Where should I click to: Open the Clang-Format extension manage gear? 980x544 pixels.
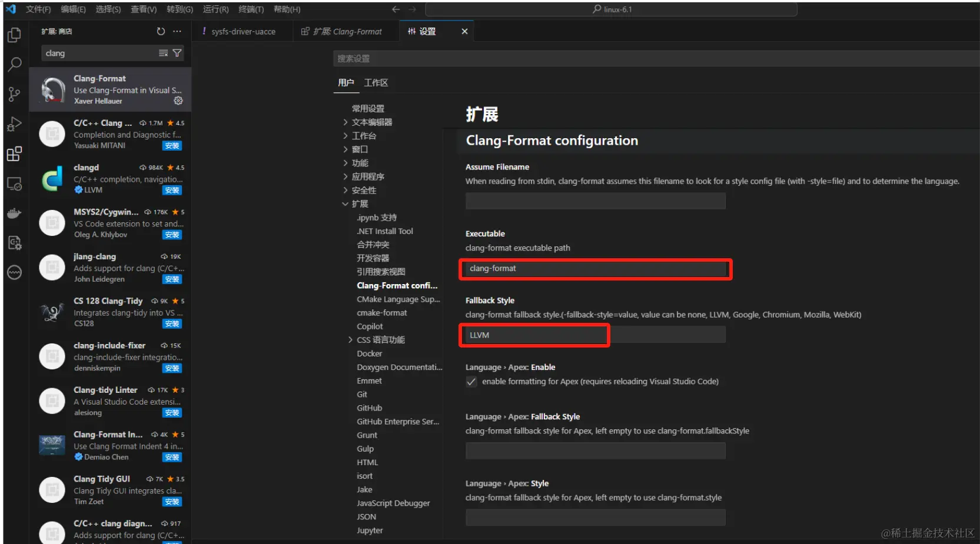[x=178, y=101]
